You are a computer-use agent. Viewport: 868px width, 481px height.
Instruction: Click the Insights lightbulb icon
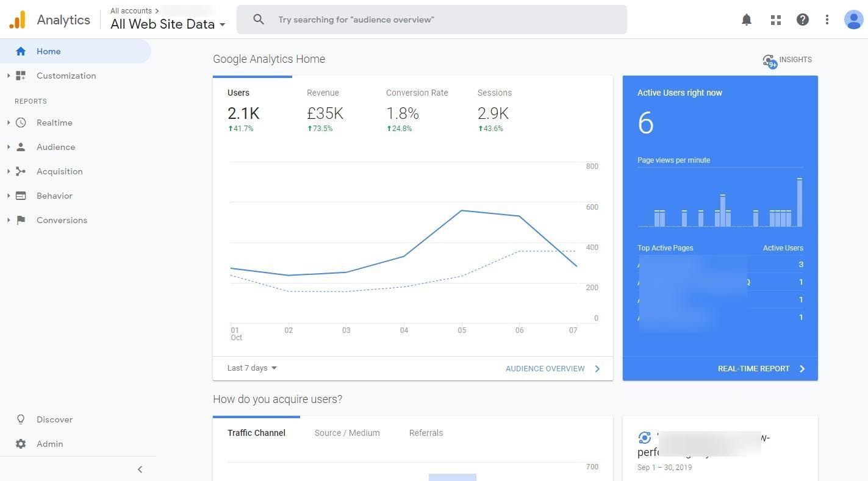coord(769,60)
